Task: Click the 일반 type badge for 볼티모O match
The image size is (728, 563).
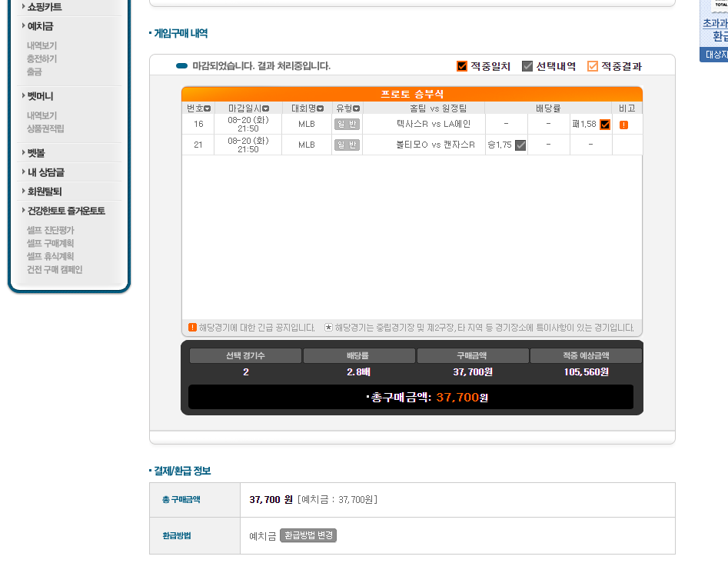Action: pos(347,145)
